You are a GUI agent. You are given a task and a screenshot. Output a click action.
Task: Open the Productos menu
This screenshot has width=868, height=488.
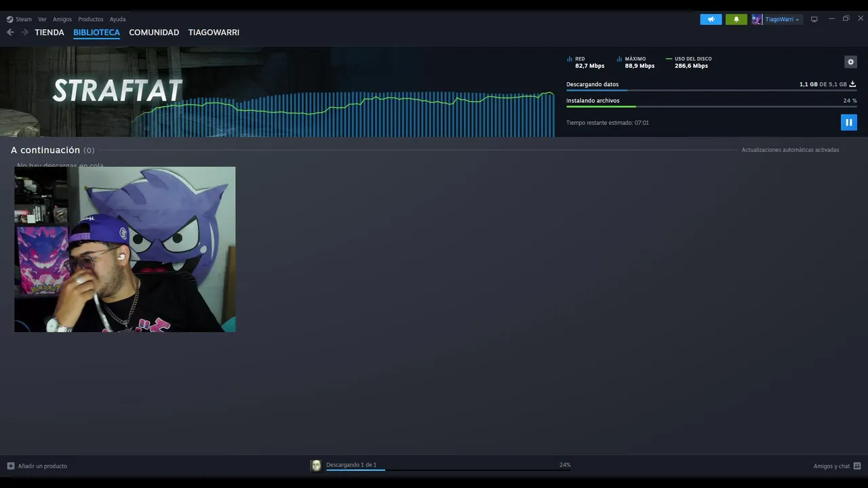pyautogui.click(x=91, y=20)
